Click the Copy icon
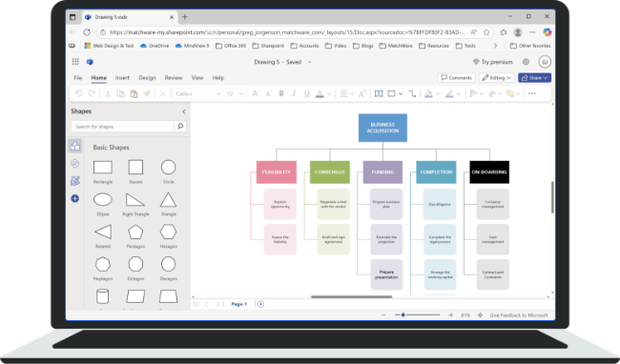This screenshot has width=620, height=364. [x=120, y=93]
